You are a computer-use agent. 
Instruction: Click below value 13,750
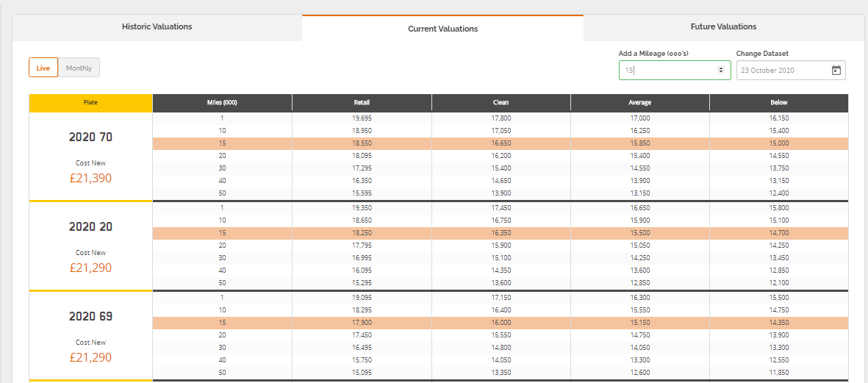pyautogui.click(x=779, y=168)
